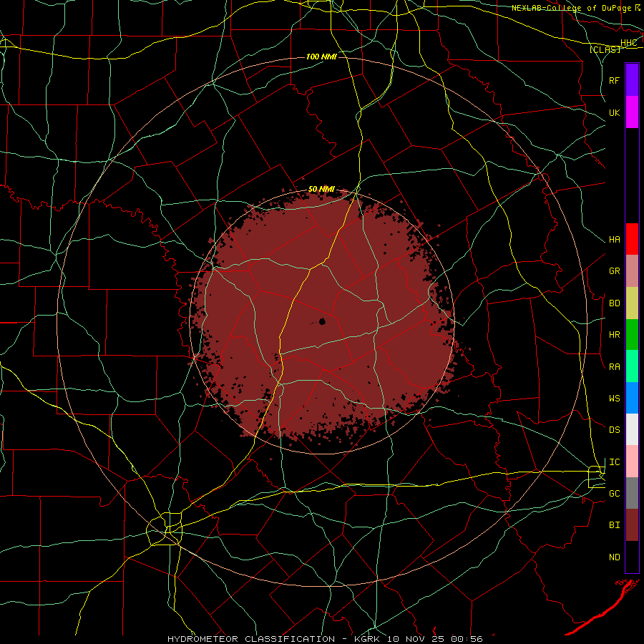Click the RF purple legend color swatch

click(x=632, y=79)
